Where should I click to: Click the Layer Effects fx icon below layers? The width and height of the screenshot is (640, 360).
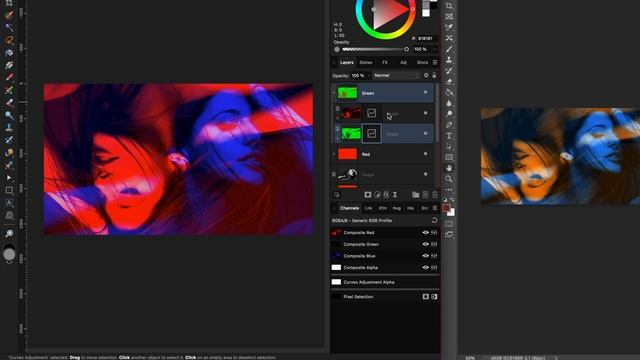386,195
